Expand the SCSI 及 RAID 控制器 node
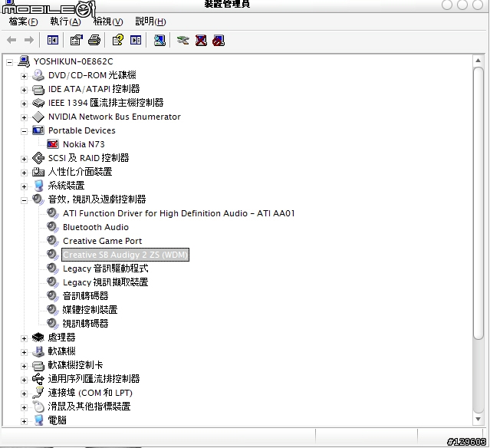The width and height of the screenshot is (490, 448). point(24,159)
